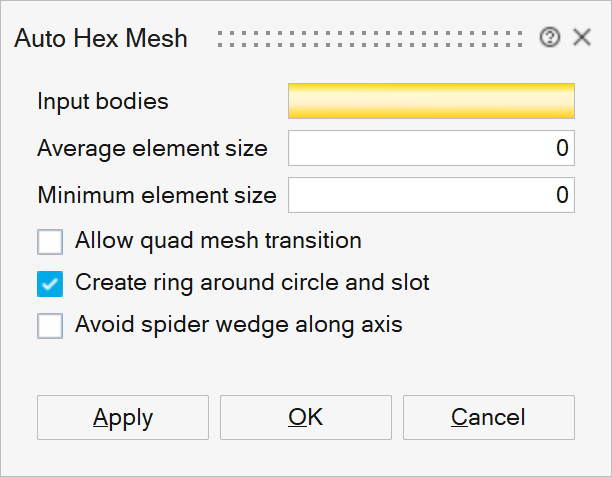The image size is (612, 477).
Task: Click the Auto Hex Mesh title text
Action: pyautogui.click(x=100, y=39)
